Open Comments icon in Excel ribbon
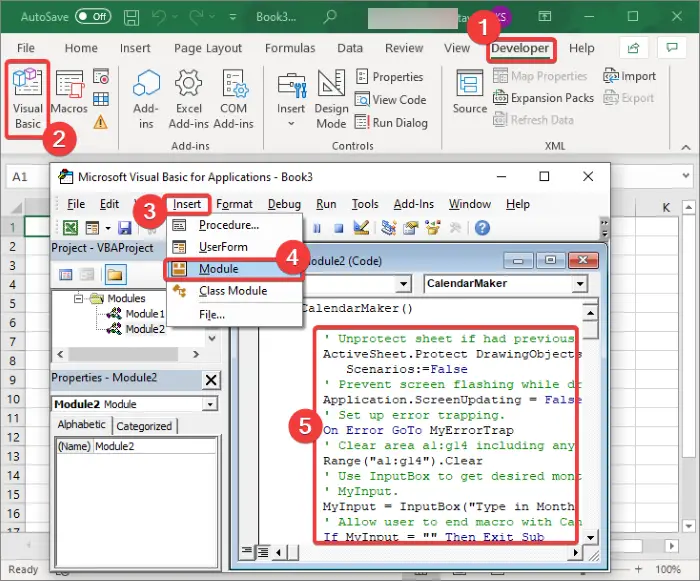The width and height of the screenshot is (700, 581). pos(672,48)
